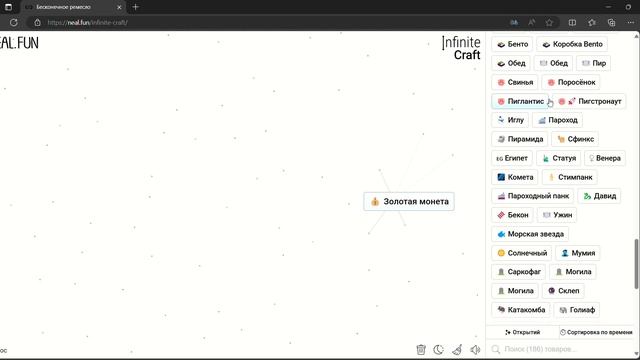Choose the Статуя item
The image size is (640, 360).
click(x=559, y=158)
